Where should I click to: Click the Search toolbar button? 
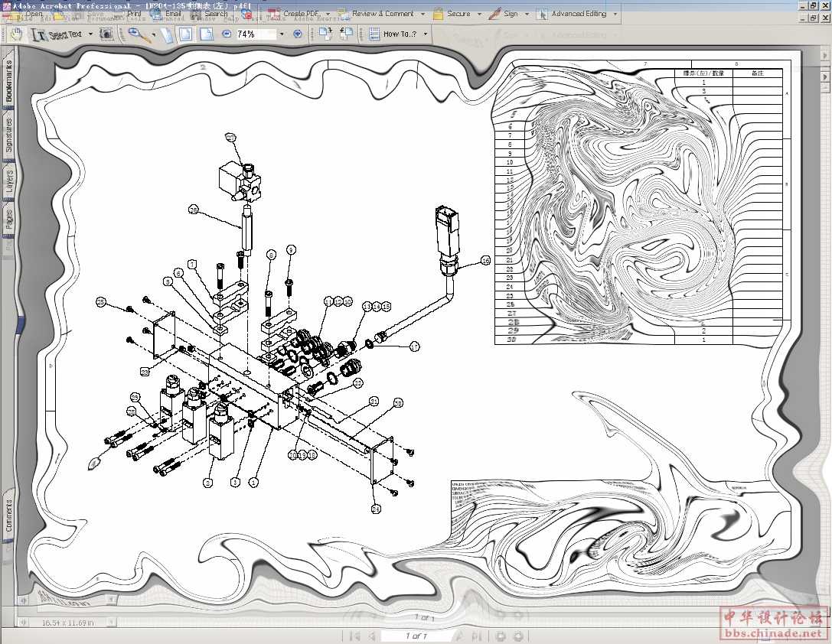pyautogui.click(x=210, y=15)
